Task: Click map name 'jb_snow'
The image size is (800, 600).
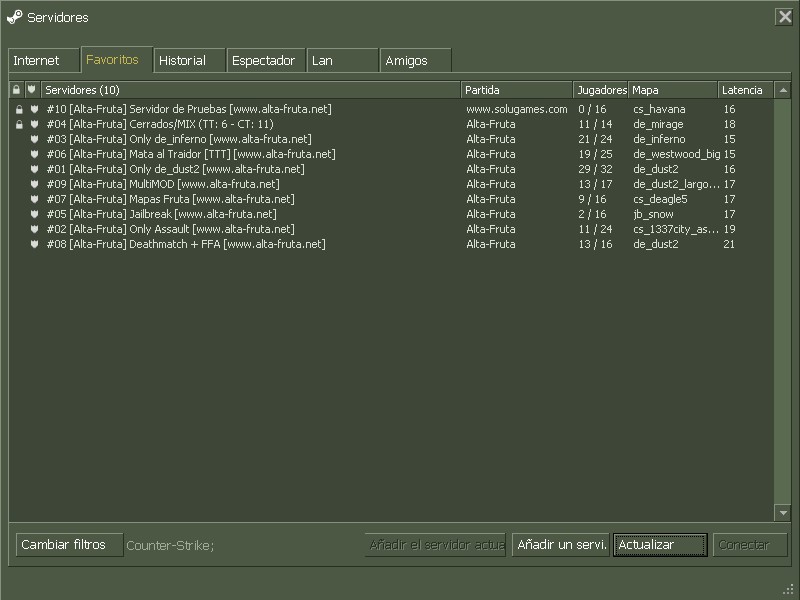Action: pos(653,214)
